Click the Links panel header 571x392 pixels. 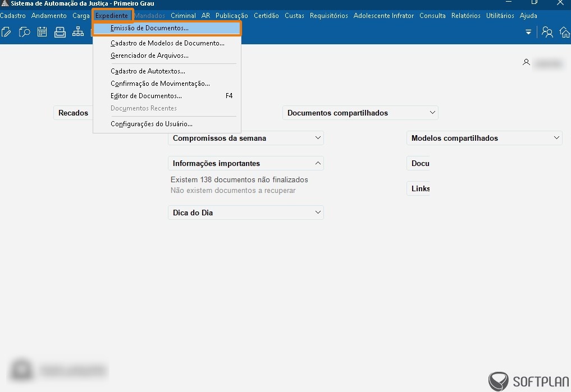click(418, 188)
